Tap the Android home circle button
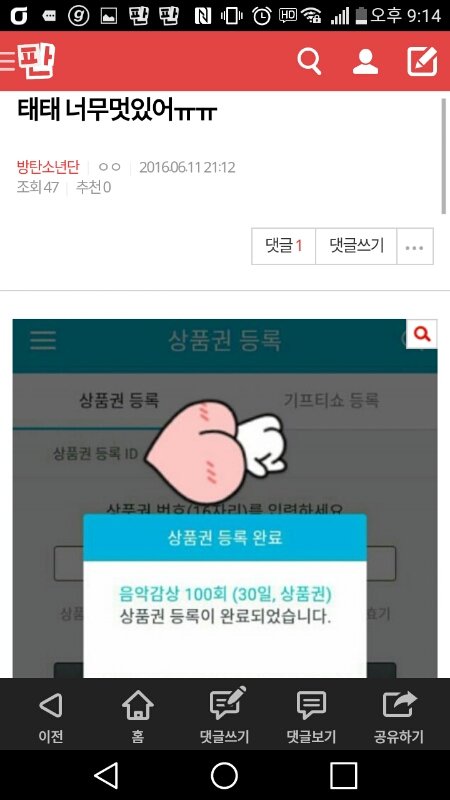Screen dimensions: 450x800 pyautogui.click(x=224, y=776)
